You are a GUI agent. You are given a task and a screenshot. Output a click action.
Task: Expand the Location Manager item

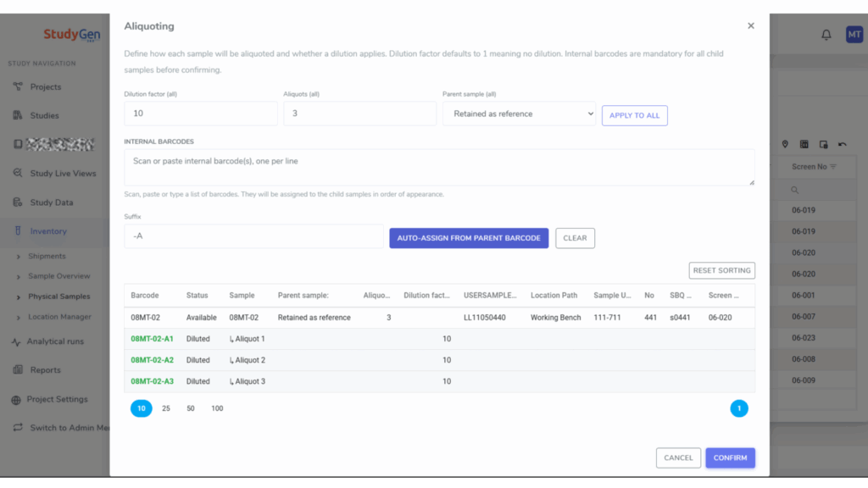[19, 318]
